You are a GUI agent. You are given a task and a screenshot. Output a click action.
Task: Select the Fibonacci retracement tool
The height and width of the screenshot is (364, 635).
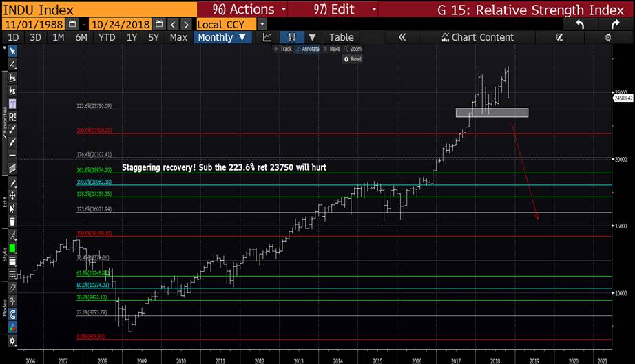click(x=12, y=104)
